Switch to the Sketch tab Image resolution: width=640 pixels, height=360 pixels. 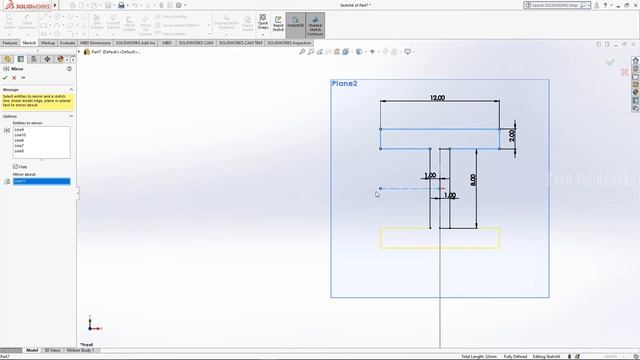click(x=29, y=43)
